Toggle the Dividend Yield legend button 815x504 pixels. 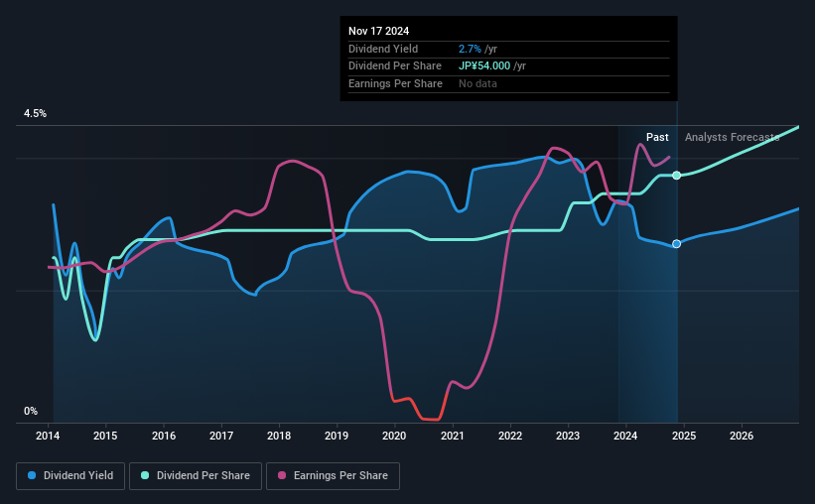pyautogui.click(x=70, y=476)
